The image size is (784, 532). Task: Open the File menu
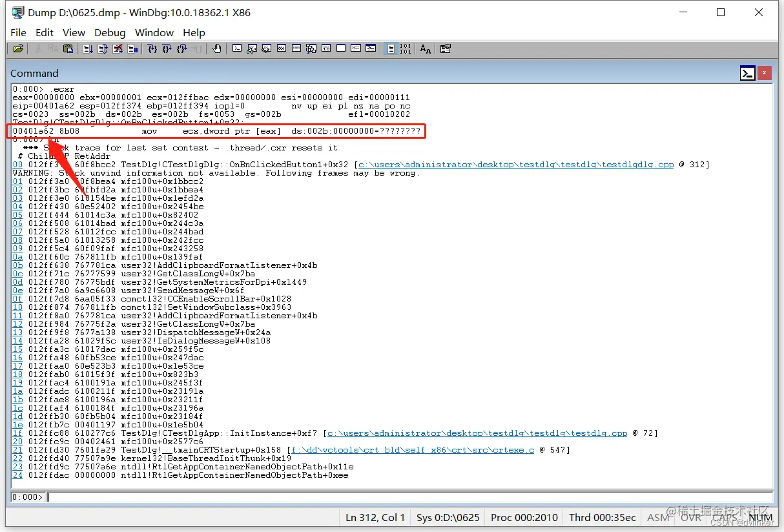(x=19, y=32)
